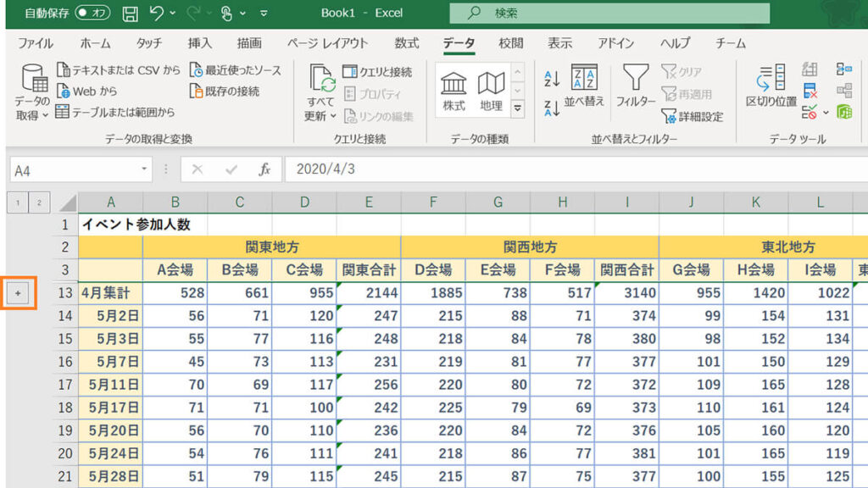Open the ファイル tab

36,43
